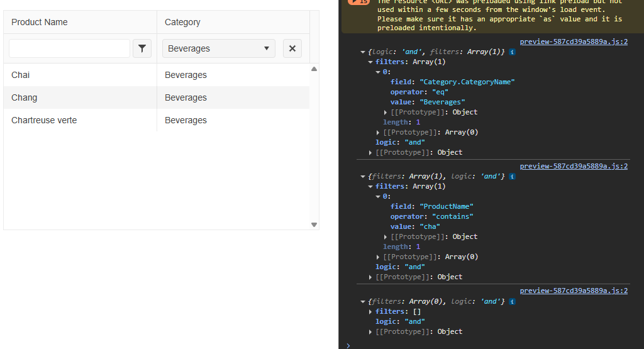
Task: Expand [[Prototype]]: Object under value "cha"
Action: (x=386, y=237)
